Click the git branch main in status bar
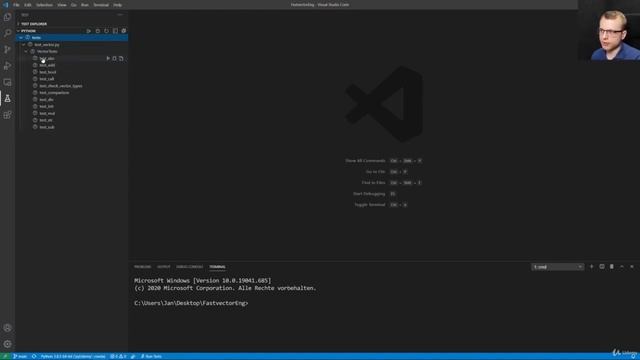Viewport: 640px width, 360px height. 20,356
